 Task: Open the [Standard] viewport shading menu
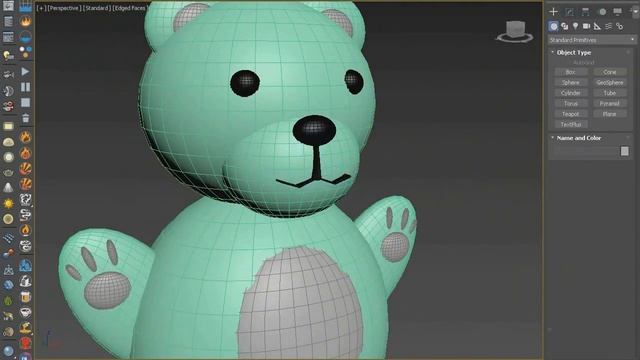coord(96,8)
